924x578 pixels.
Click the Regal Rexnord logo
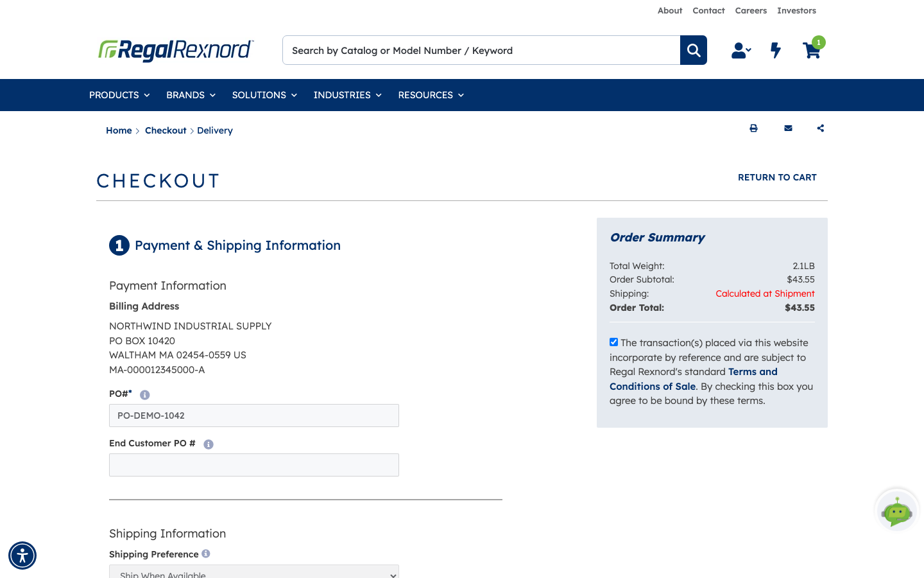pos(176,50)
